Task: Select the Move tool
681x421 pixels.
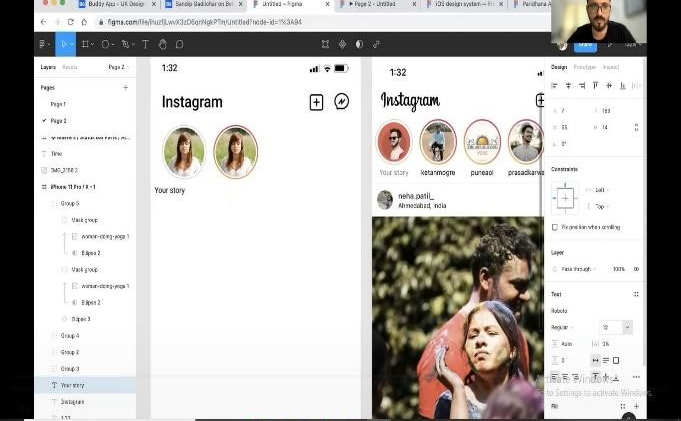Action: click(64, 44)
